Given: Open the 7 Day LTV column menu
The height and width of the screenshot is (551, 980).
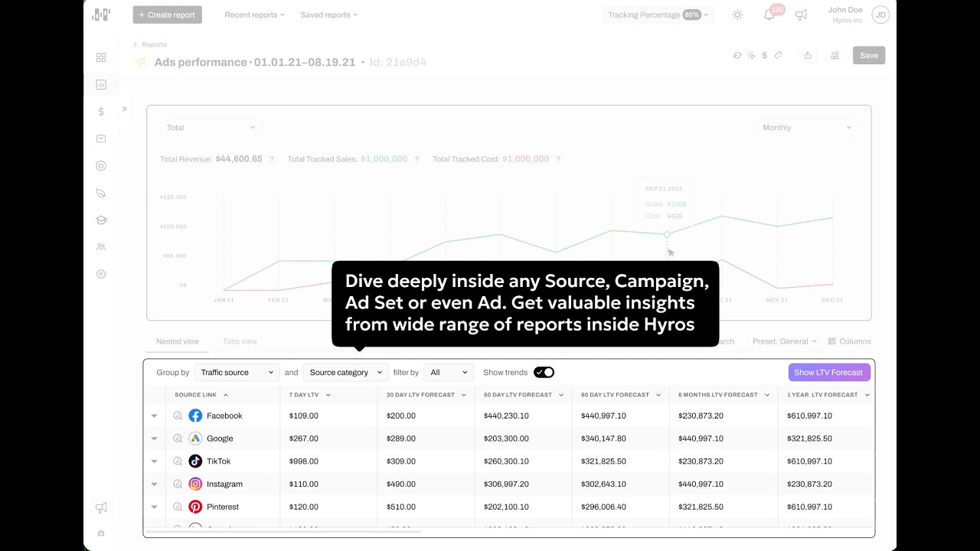Looking at the screenshot, I should point(328,395).
